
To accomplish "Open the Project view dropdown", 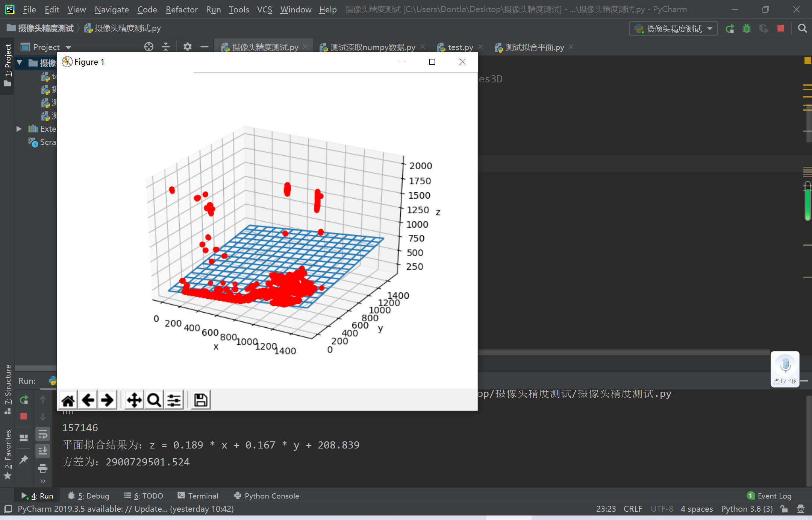I will pyautogui.click(x=69, y=47).
